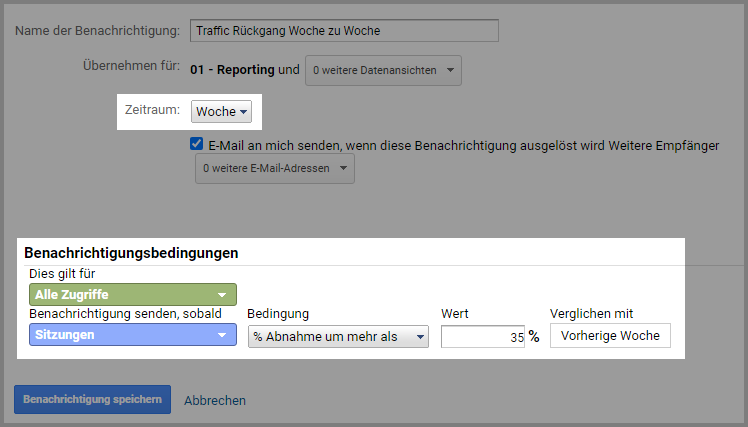Click the 'Verglichen mit' label
Image resolution: width=748 pixels, height=427 pixels.
pyautogui.click(x=592, y=313)
